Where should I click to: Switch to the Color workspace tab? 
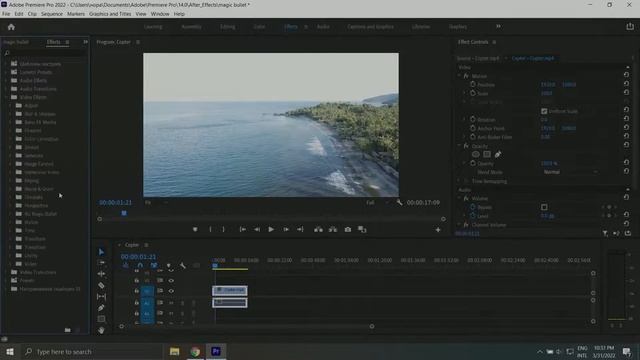259,27
